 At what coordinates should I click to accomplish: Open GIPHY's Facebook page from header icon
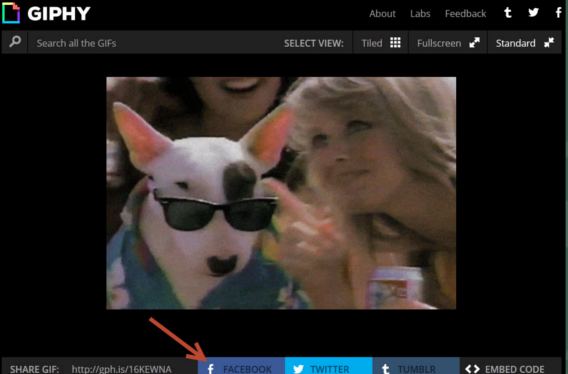559,13
